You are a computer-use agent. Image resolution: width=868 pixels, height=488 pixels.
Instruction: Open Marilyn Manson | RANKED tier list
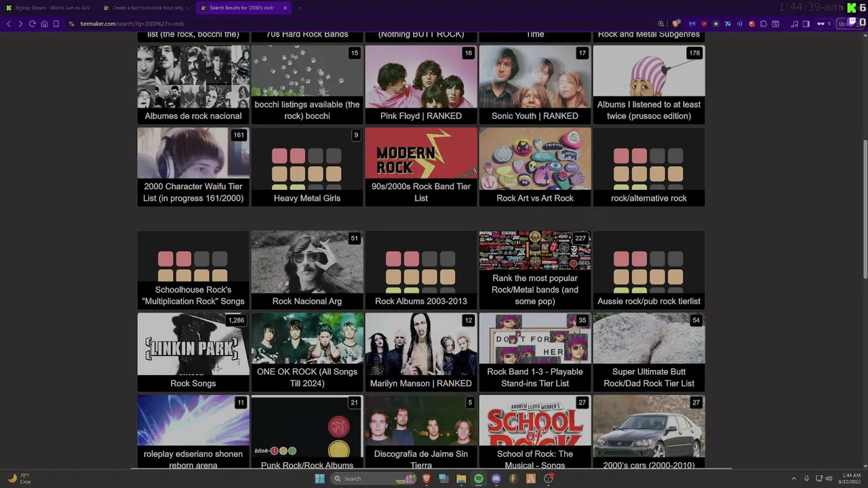click(x=421, y=352)
